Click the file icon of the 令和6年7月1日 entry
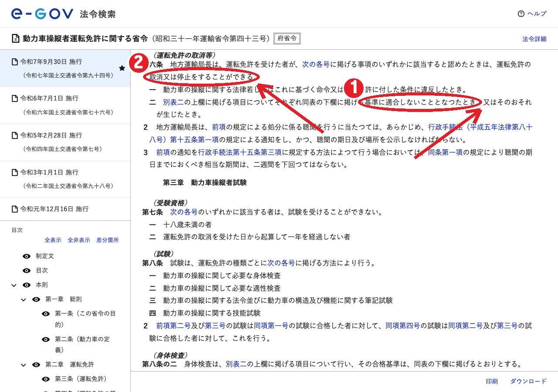This screenshot has width=558, height=392. coord(15,98)
